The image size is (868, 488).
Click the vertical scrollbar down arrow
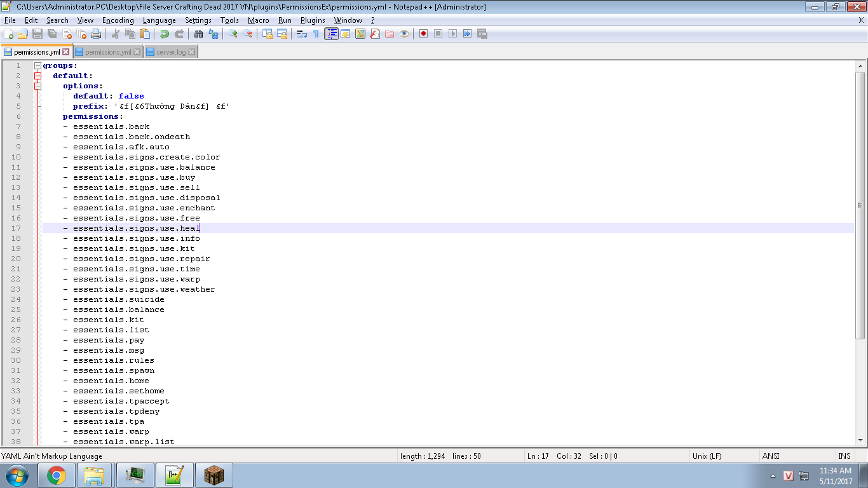pyautogui.click(x=860, y=440)
